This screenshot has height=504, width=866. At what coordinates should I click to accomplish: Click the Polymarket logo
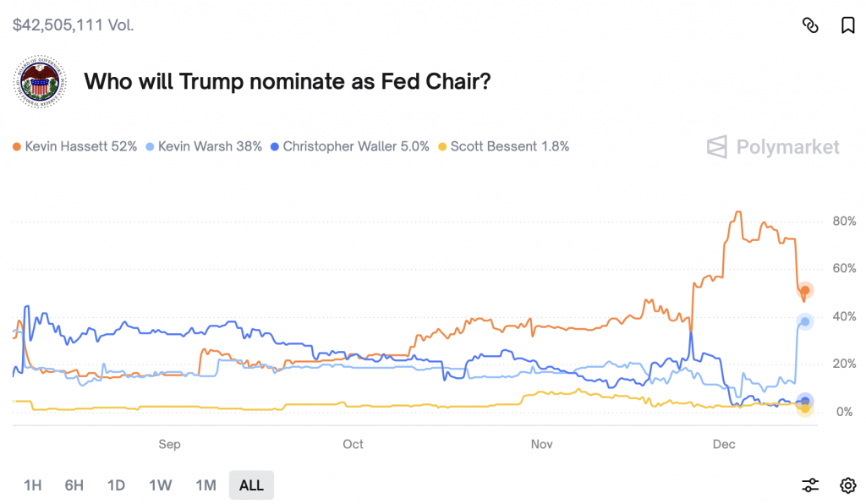pos(773,147)
